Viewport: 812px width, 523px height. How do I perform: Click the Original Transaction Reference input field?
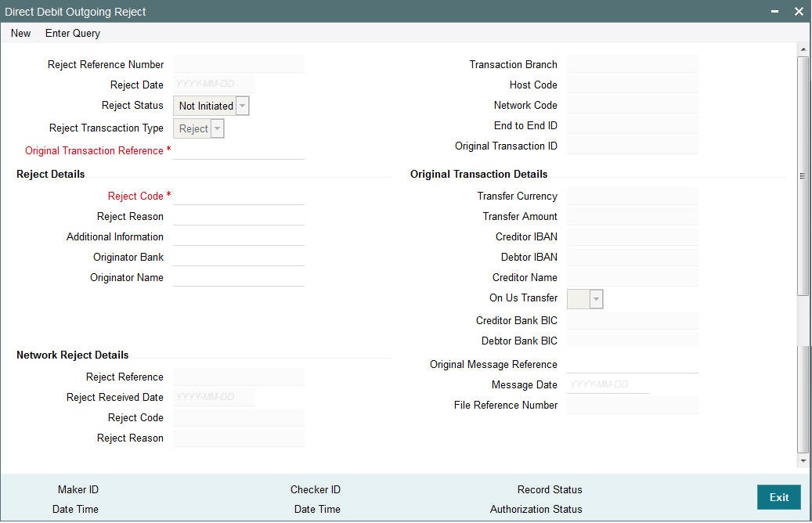[238, 151]
